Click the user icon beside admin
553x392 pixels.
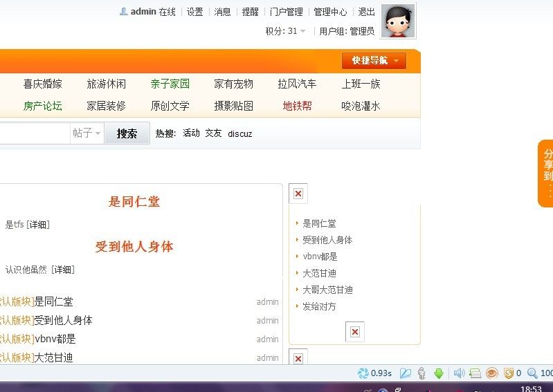tap(124, 12)
